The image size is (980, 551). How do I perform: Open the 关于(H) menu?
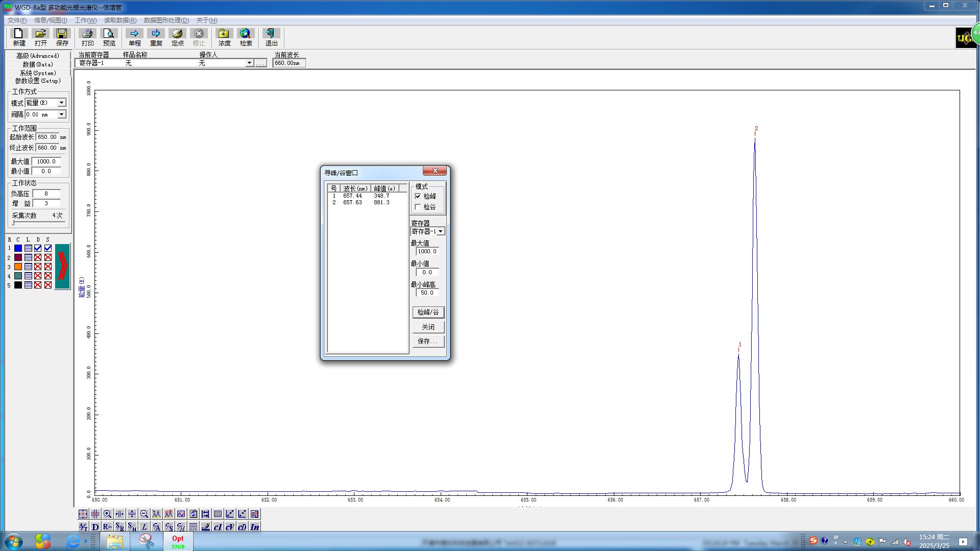point(207,20)
